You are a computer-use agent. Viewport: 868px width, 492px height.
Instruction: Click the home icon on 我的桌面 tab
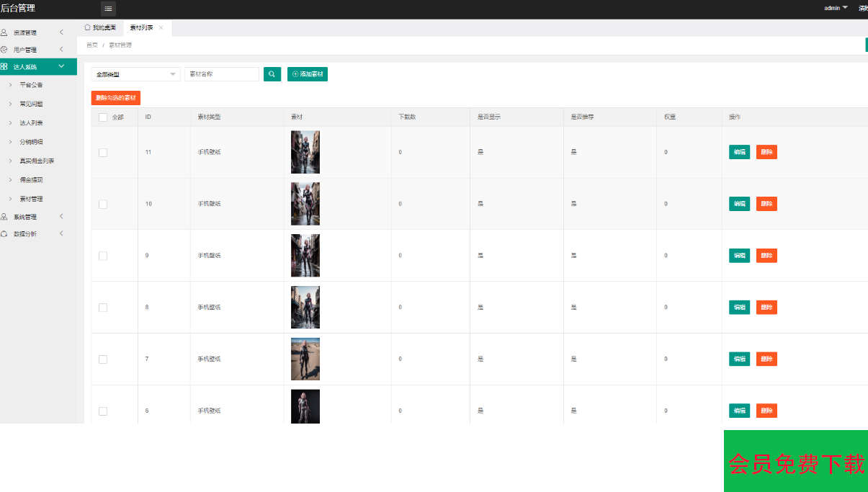88,27
